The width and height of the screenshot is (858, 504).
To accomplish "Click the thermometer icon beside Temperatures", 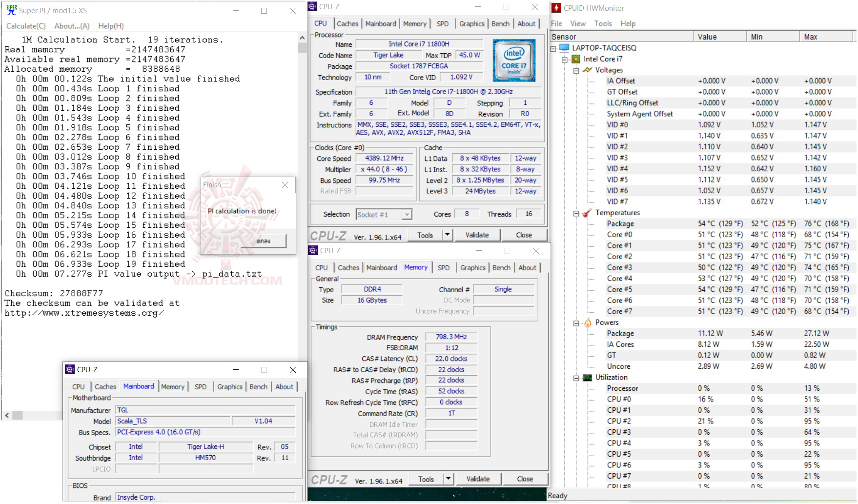I will coord(588,213).
